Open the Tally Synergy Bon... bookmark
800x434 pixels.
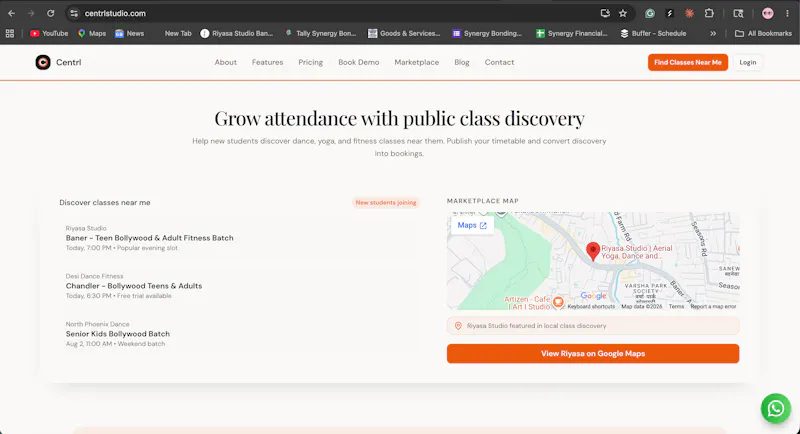[320, 33]
